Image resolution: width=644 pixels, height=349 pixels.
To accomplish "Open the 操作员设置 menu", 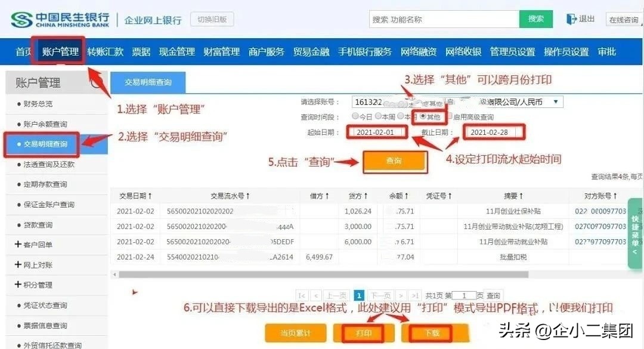I will pos(566,52).
